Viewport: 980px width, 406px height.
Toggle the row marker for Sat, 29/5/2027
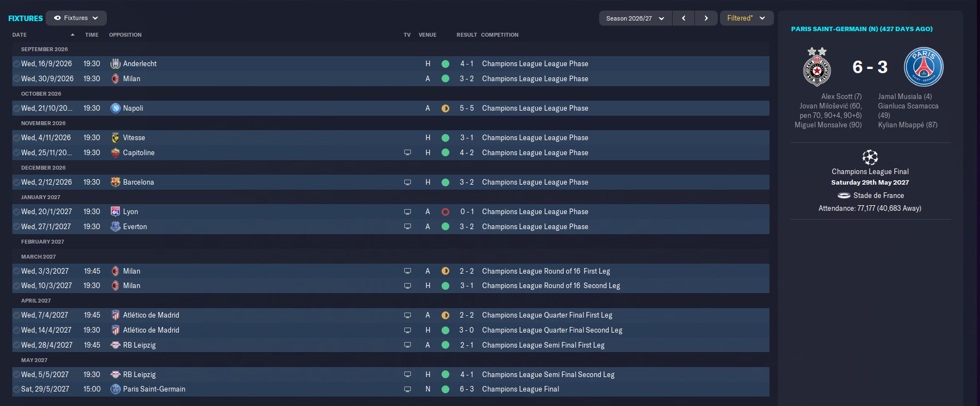(x=16, y=389)
